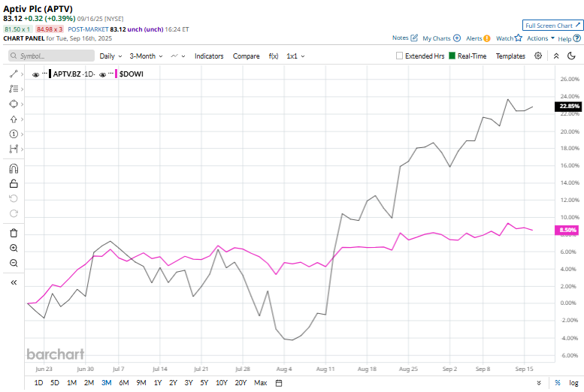Open chart settings gear
Image resolution: width=584 pixels, height=392 pixels.
pyautogui.click(x=538, y=56)
